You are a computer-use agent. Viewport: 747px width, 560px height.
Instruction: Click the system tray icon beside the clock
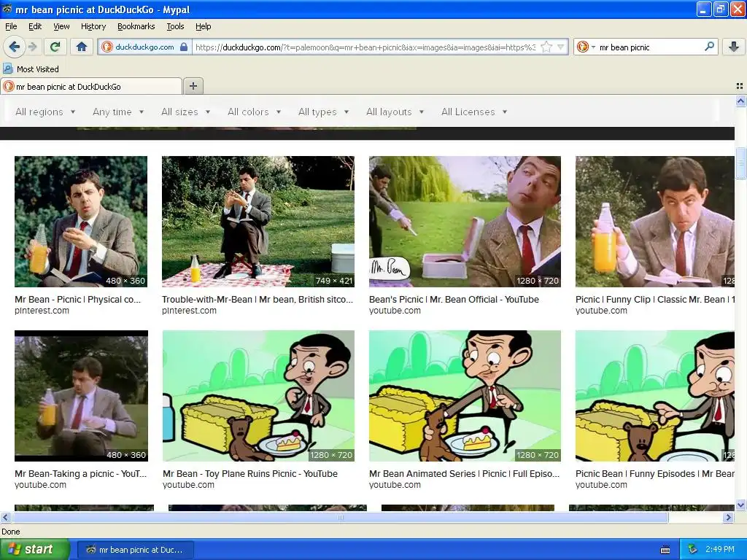(693, 550)
